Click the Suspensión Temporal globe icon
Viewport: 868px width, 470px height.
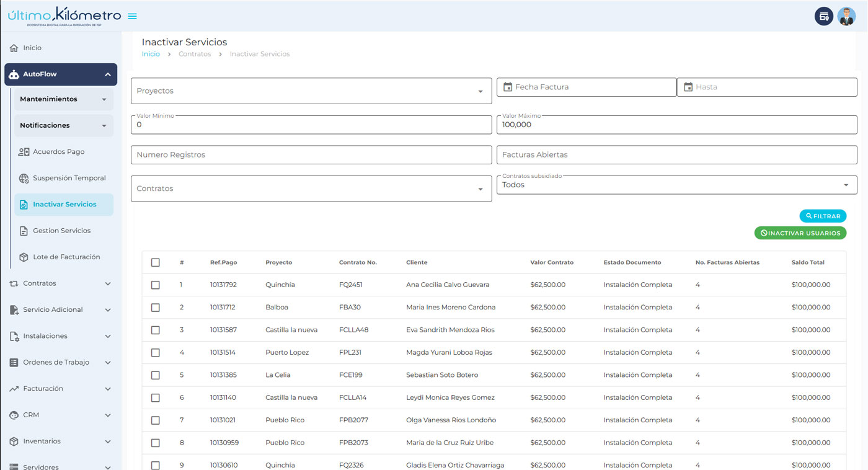click(24, 179)
